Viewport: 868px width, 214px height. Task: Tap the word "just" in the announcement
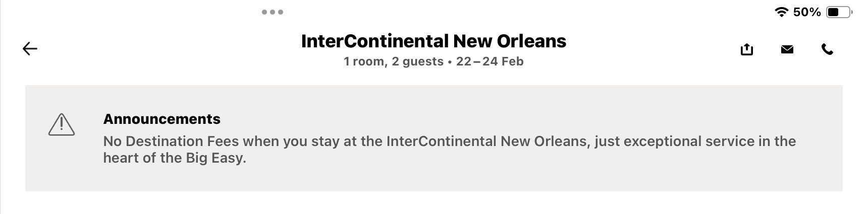pyautogui.click(x=607, y=141)
